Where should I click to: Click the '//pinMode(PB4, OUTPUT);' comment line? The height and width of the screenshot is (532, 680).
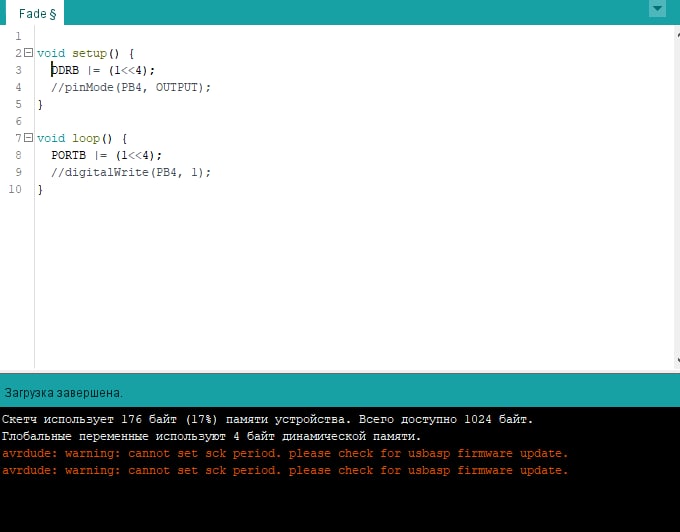(x=131, y=87)
